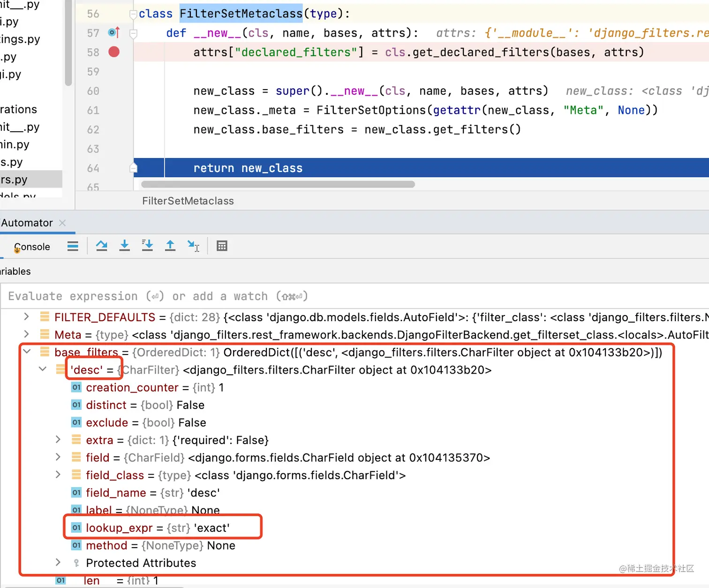709x588 pixels.
Task: Open the Evaluate Expression calculator icon
Action: [222, 246]
